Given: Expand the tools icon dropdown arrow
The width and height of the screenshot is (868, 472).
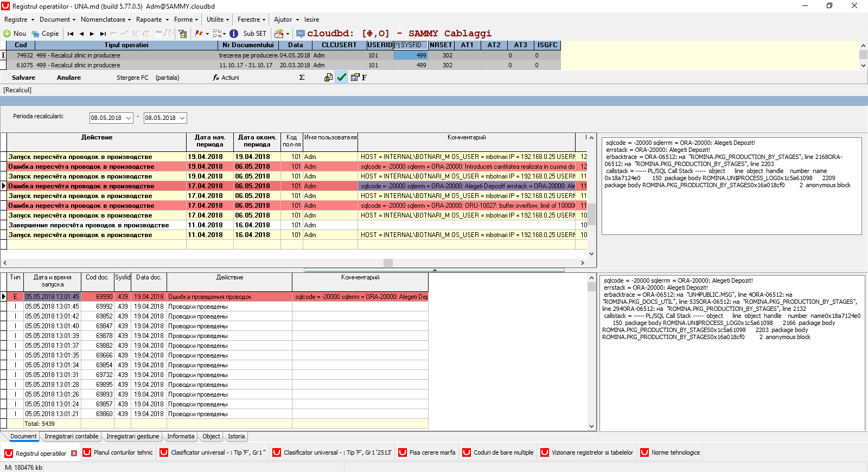Looking at the screenshot, I should point(288,34).
